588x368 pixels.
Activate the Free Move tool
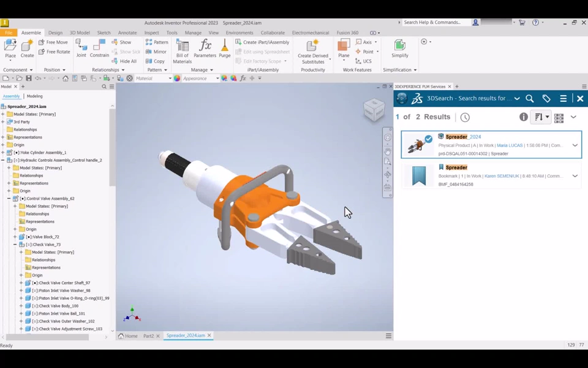click(x=53, y=42)
